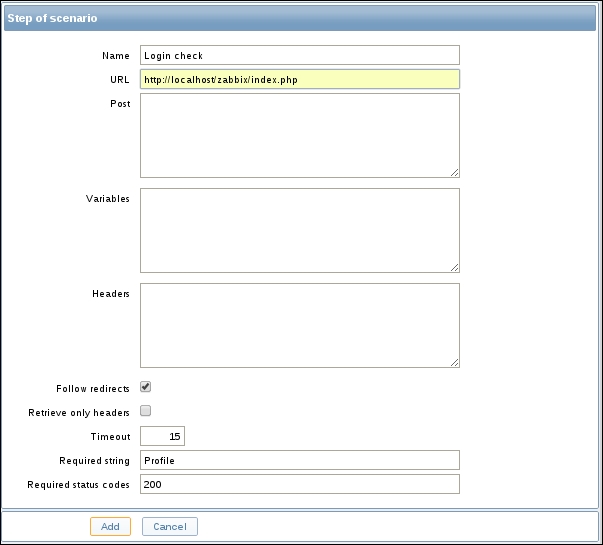
Task: Click the Timeout label text
Action: click(110, 437)
